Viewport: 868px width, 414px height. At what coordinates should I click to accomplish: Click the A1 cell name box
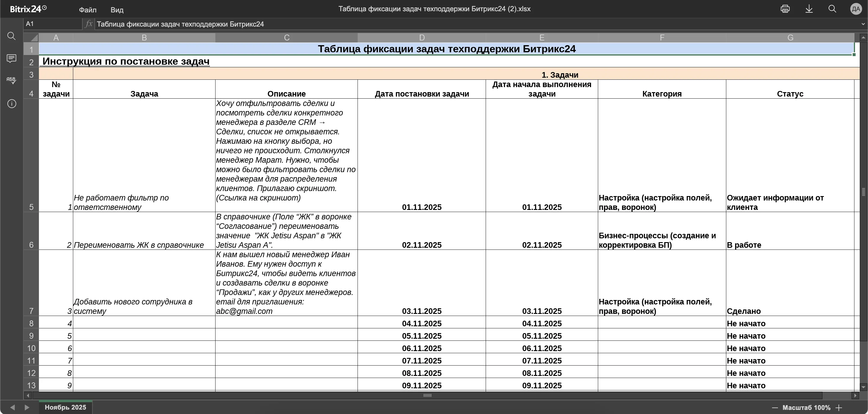click(x=53, y=24)
